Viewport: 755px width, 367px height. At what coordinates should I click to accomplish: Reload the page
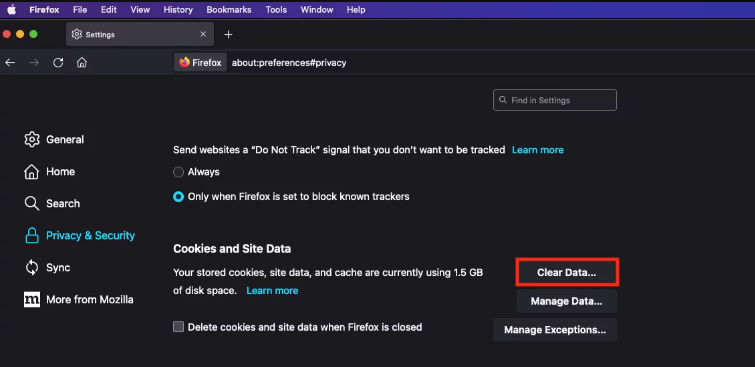(58, 63)
